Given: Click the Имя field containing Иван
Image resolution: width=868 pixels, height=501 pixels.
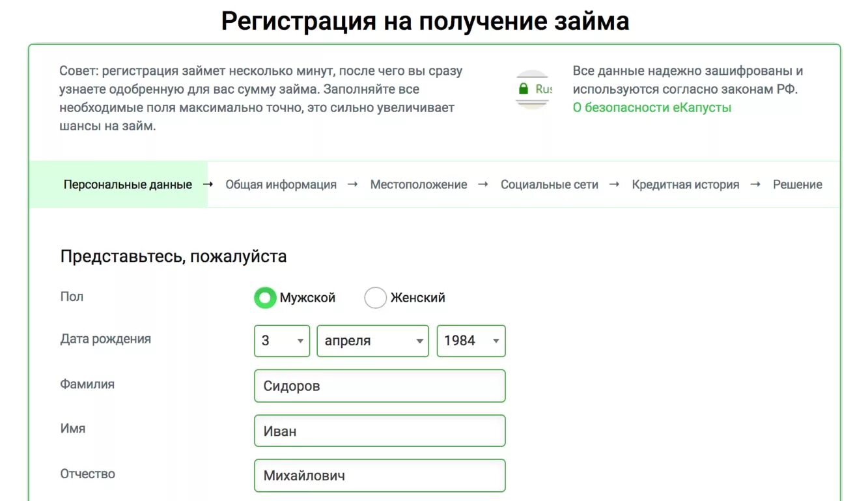Looking at the screenshot, I should coord(380,431).
